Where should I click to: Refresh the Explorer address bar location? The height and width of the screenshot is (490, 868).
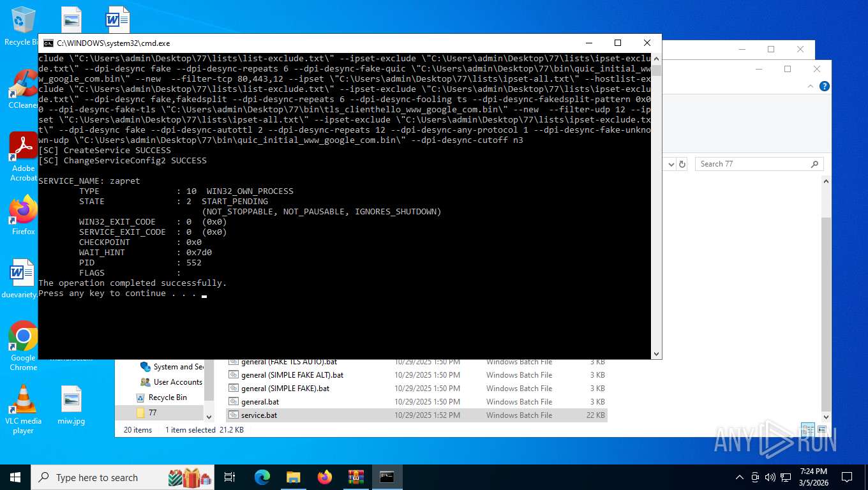tap(682, 164)
